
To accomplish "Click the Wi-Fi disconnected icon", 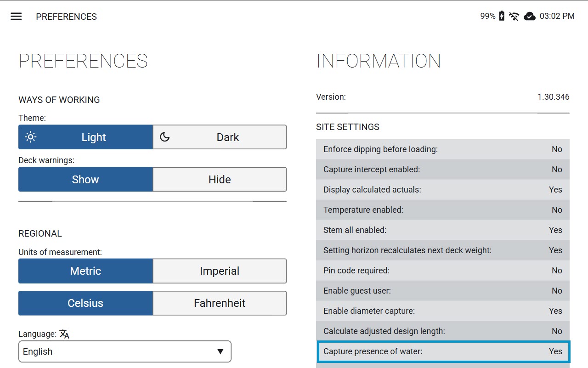I will pyautogui.click(x=514, y=17).
